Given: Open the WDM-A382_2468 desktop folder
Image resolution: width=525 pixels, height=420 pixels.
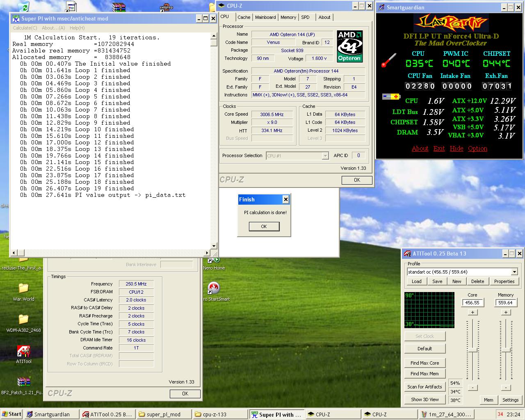Looking at the screenshot, I should point(23,320).
